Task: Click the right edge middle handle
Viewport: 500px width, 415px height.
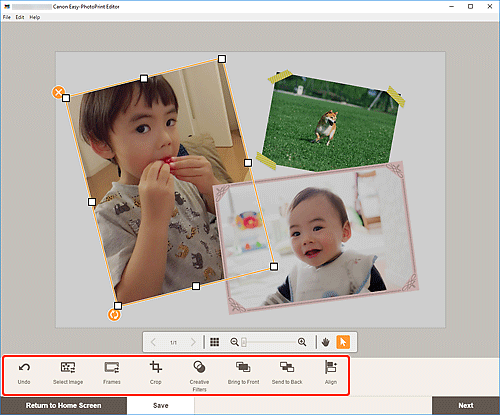Action: pos(248,163)
